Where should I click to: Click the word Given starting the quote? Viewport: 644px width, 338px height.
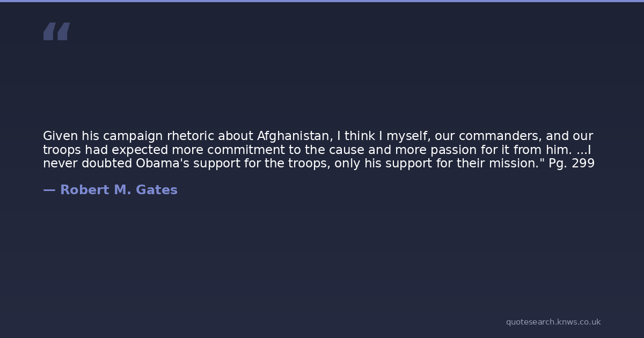click(60, 136)
